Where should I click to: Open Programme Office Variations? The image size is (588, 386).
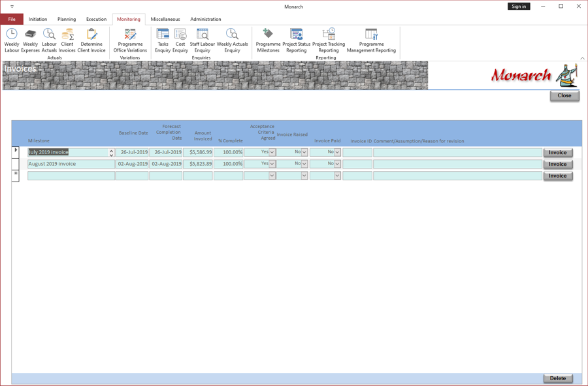point(130,40)
